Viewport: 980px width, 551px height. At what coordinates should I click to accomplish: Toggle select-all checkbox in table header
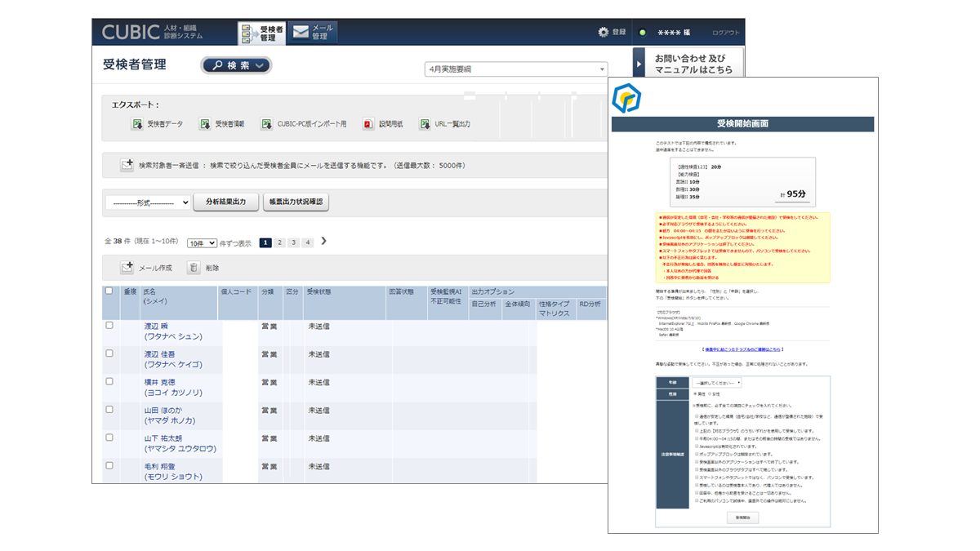109,291
